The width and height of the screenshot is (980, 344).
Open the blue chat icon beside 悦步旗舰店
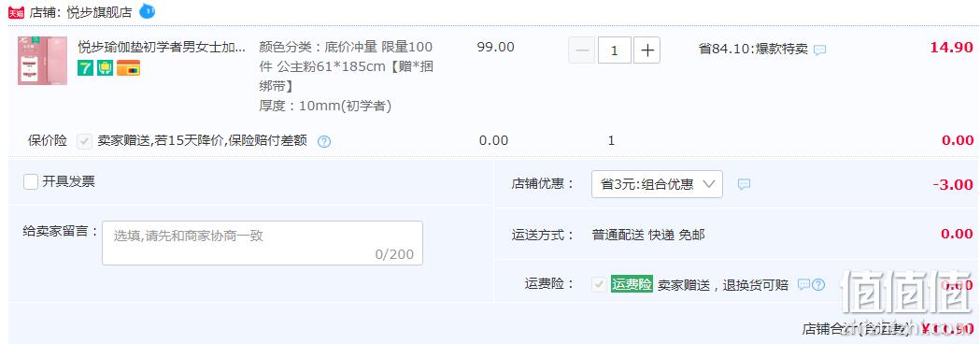(147, 10)
